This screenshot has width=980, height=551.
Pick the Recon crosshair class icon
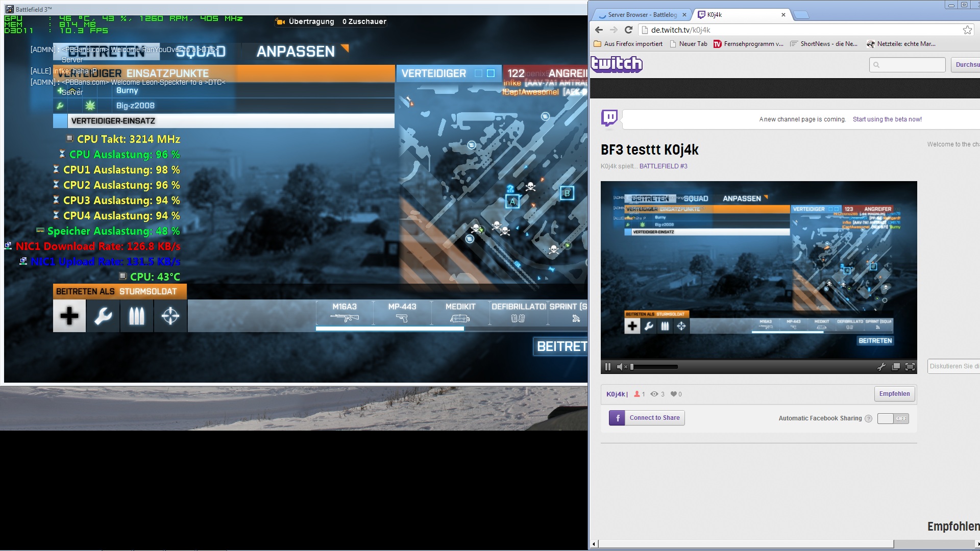coord(170,316)
